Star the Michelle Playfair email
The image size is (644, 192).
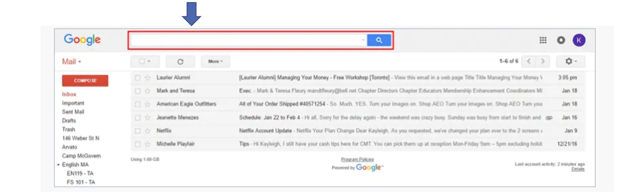[x=147, y=144]
